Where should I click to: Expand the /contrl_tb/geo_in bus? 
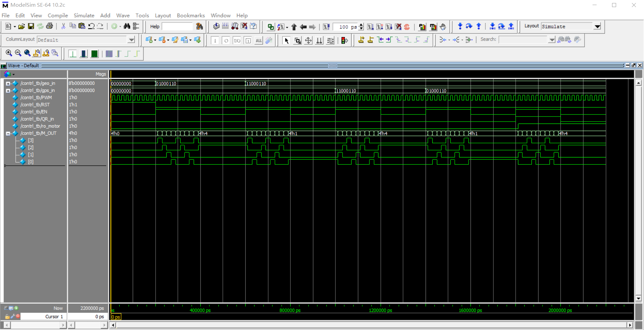(x=8, y=83)
